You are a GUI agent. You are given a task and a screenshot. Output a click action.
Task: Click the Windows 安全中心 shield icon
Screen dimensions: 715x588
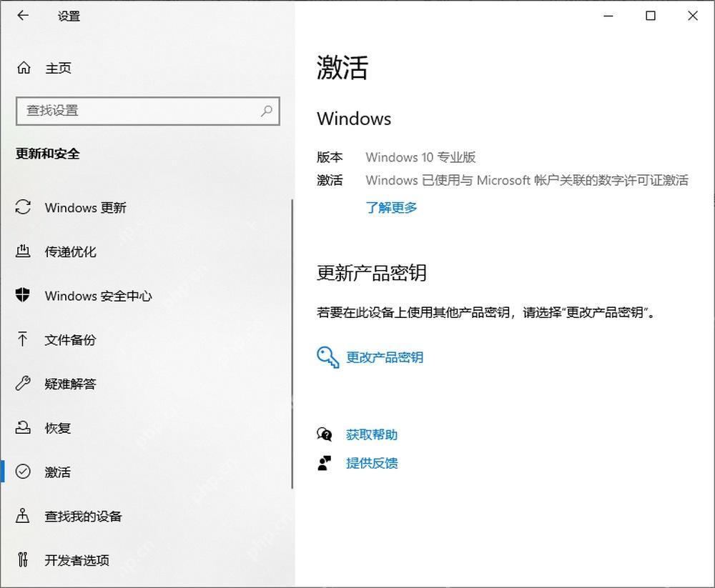pyautogui.click(x=23, y=295)
